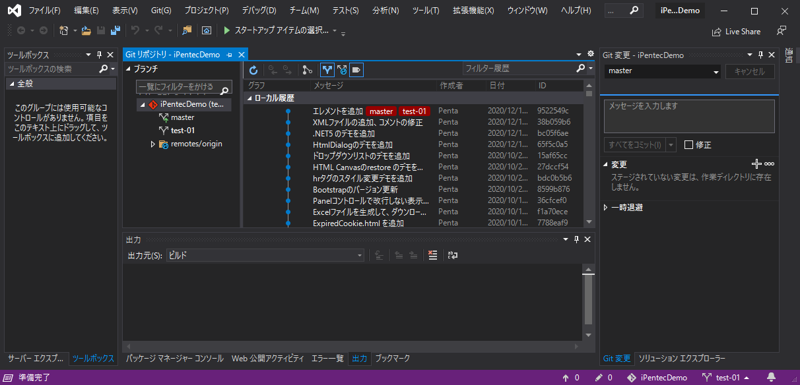
Task: Open more actions ellipsis in changes section
Action: pyautogui.click(x=769, y=164)
